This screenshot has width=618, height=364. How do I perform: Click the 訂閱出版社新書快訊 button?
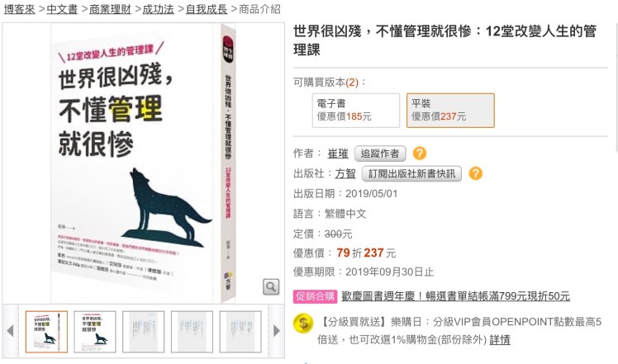411,173
